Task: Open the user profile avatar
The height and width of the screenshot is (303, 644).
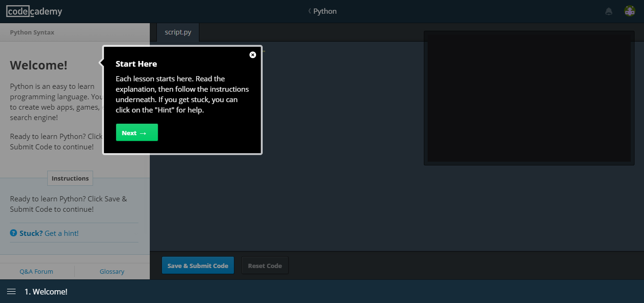Action: click(629, 11)
